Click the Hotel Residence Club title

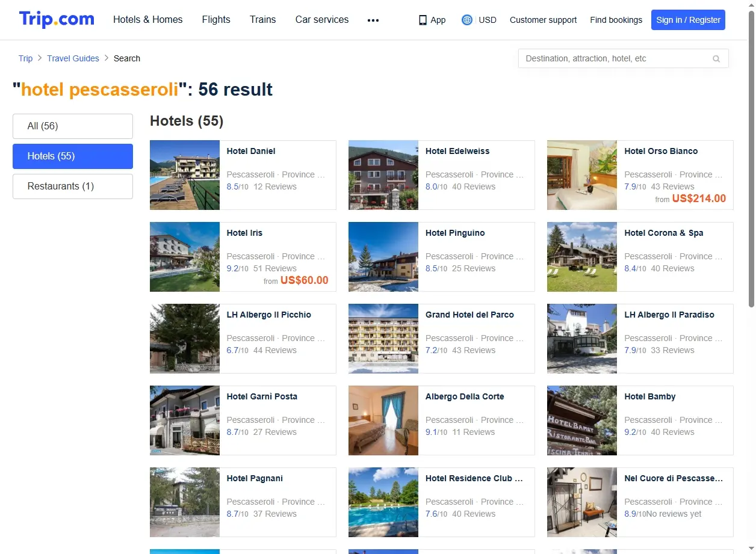[x=474, y=478]
